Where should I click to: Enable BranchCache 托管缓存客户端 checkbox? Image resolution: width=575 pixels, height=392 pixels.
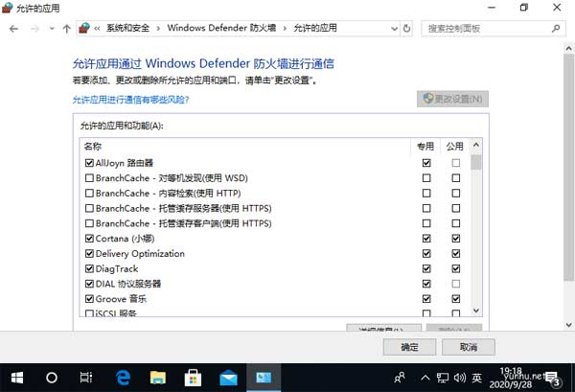(89, 223)
